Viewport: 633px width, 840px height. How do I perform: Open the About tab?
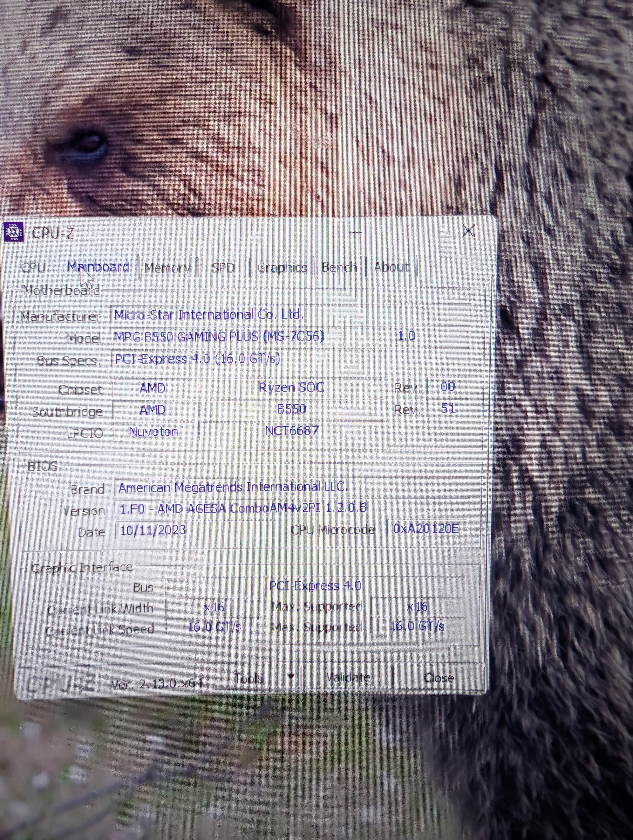[391, 267]
